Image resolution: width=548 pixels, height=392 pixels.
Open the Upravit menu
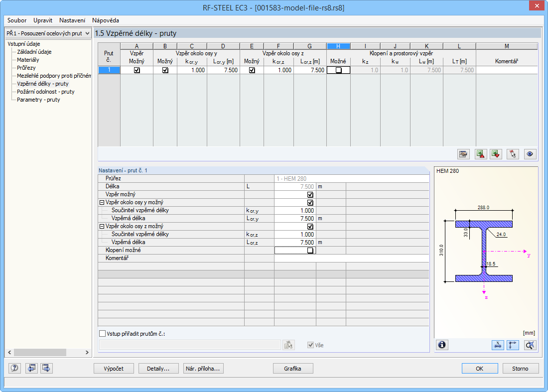click(x=43, y=20)
